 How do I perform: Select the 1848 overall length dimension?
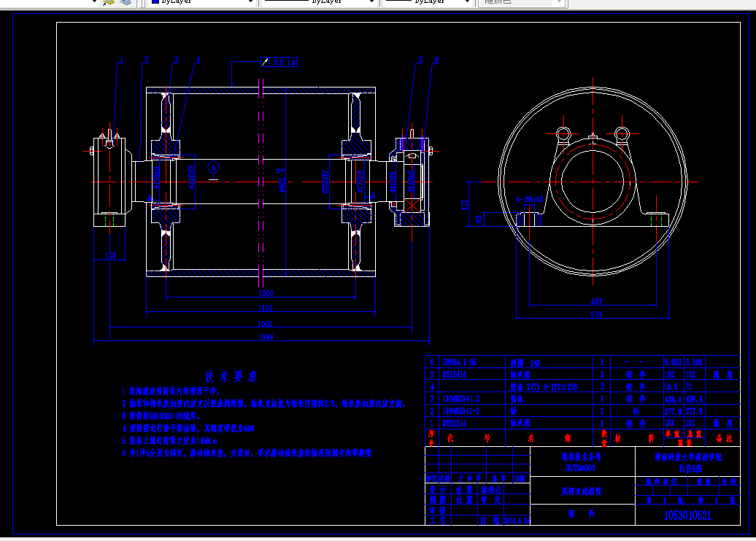[x=266, y=338]
